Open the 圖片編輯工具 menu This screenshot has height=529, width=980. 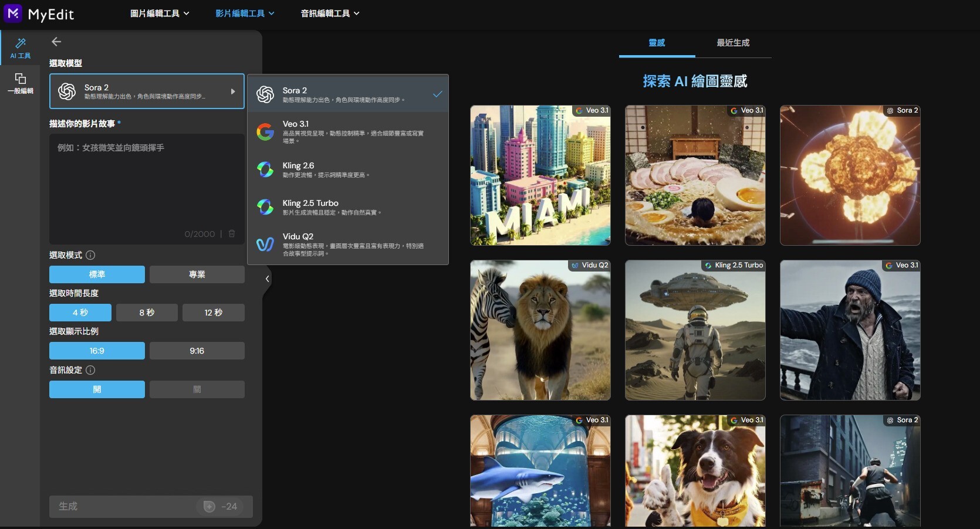tap(160, 13)
